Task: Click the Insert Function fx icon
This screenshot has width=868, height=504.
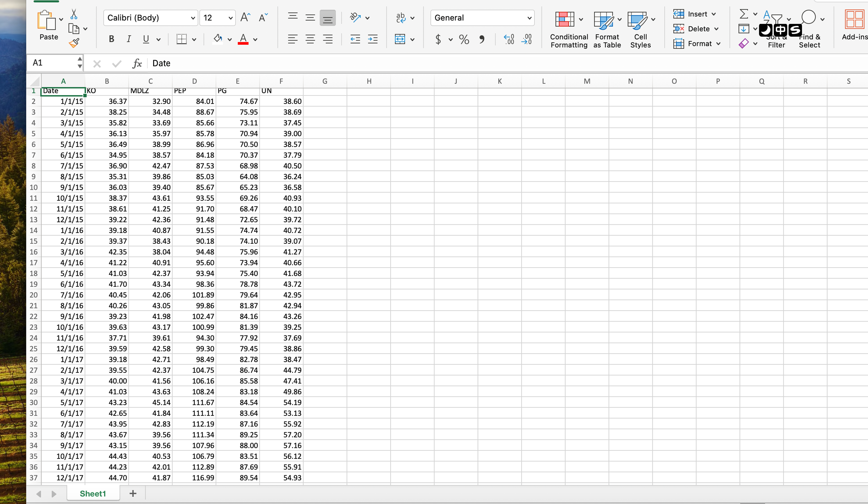Action: [x=137, y=63]
